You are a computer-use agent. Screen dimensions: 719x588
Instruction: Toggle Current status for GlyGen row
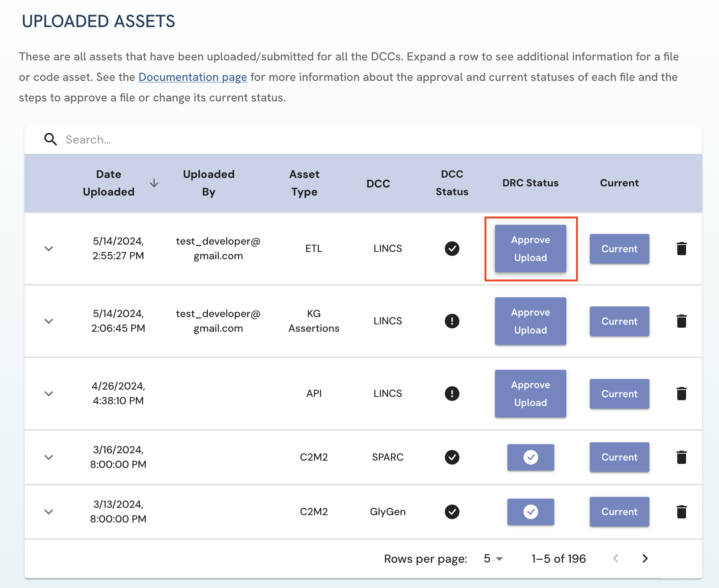click(x=619, y=512)
